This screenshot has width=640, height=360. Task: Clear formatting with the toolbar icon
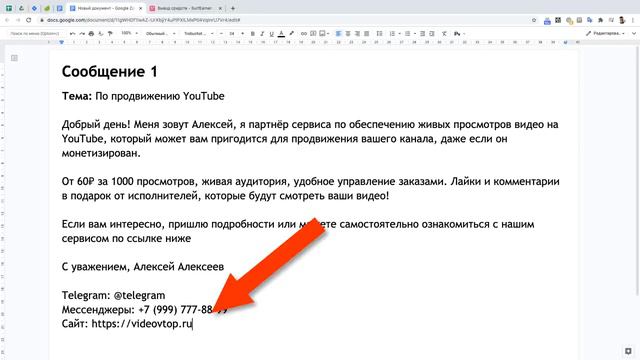(444, 33)
